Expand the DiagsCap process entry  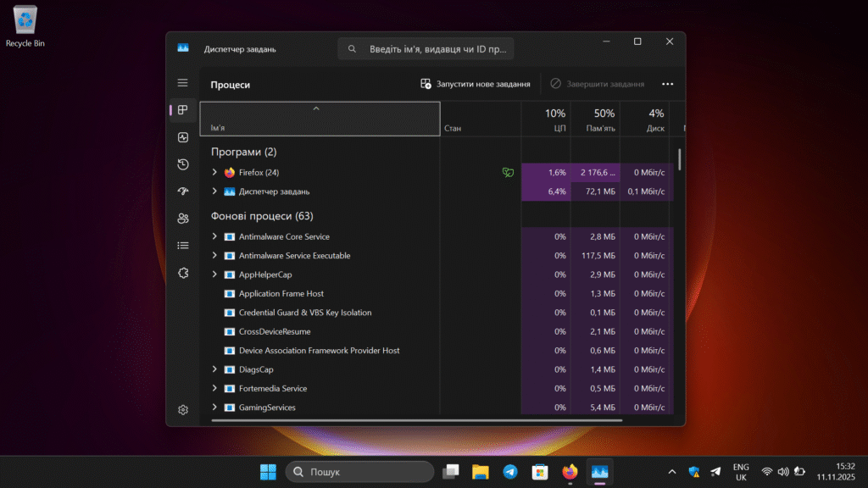coord(214,369)
